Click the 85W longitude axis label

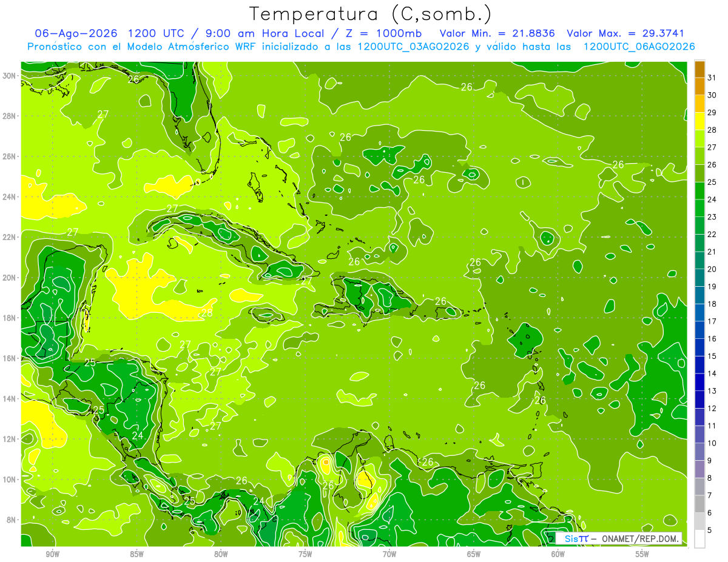pos(136,554)
